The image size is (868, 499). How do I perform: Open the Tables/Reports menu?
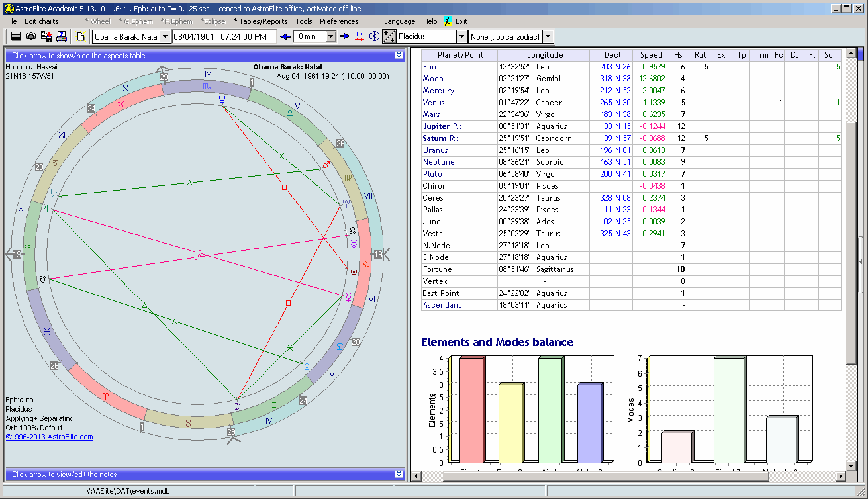(260, 21)
